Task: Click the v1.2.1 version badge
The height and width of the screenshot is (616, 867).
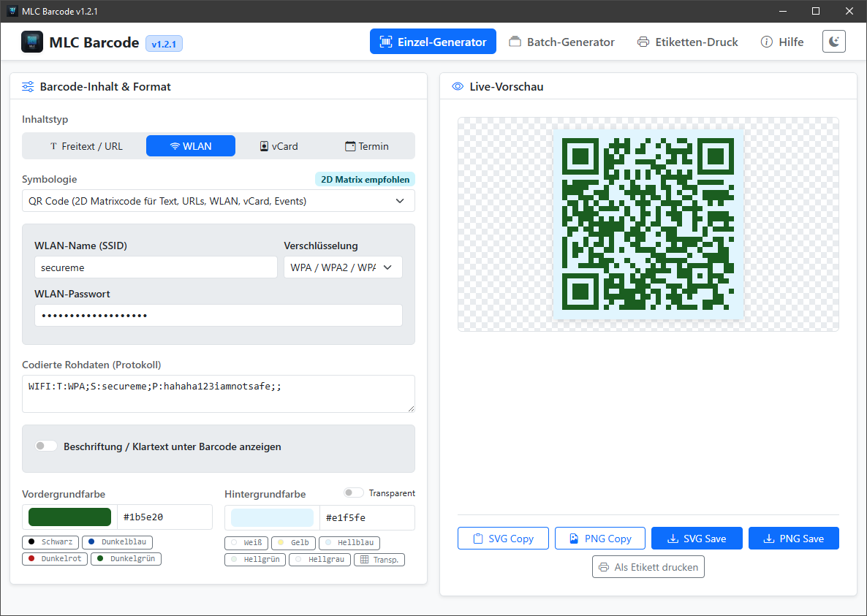Action: tap(164, 44)
